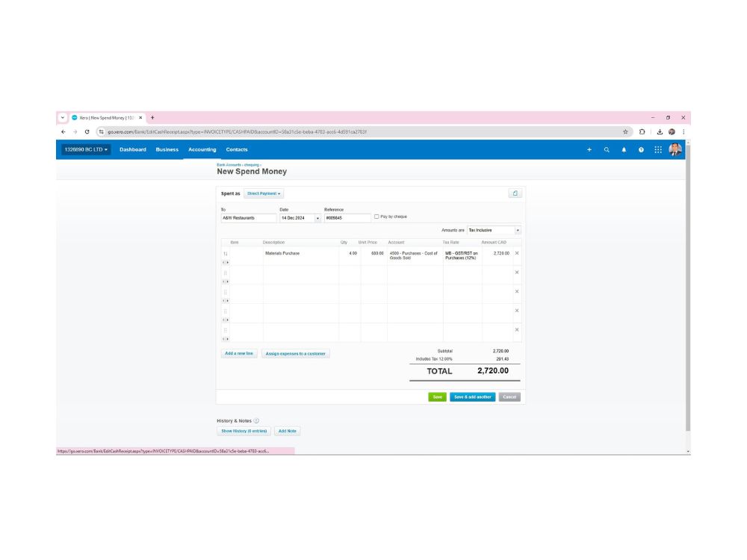Click the 4500 - Purchases account cell
The image size is (747, 560).
415,255
